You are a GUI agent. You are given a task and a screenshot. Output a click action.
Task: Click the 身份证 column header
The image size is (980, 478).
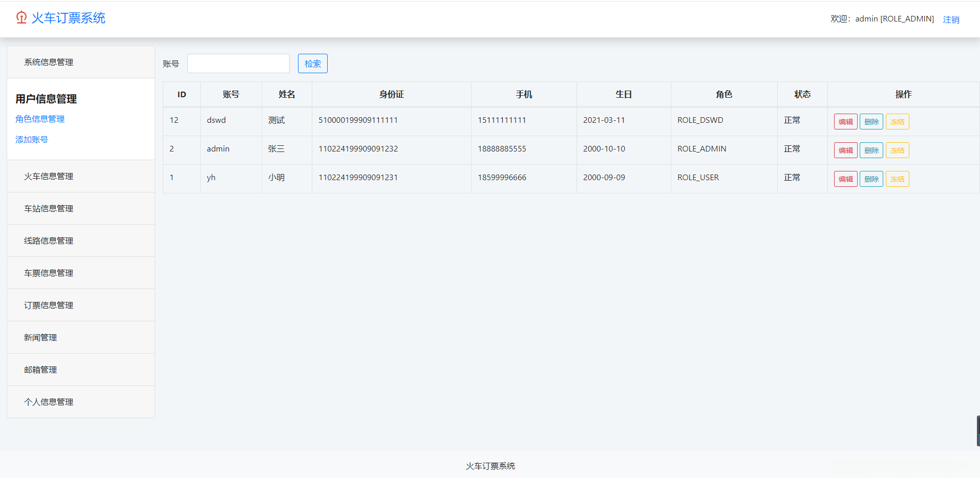point(392,94)
